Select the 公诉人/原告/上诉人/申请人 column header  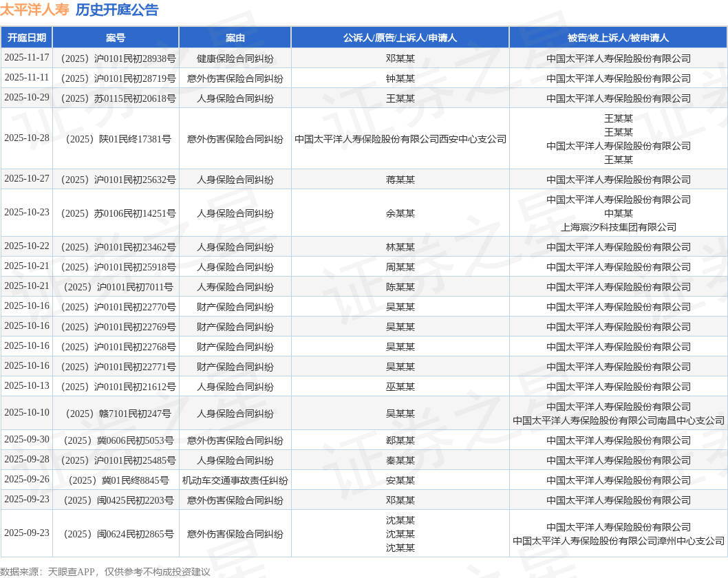coord(400,38)
